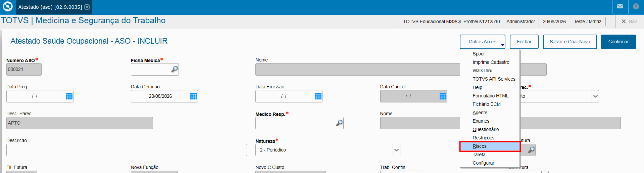Click magnifier icon right of Riscos menu item
Image resolution: width=644 pixels, height=173 pixels.
pyautogui.click(x=531, y=150)
